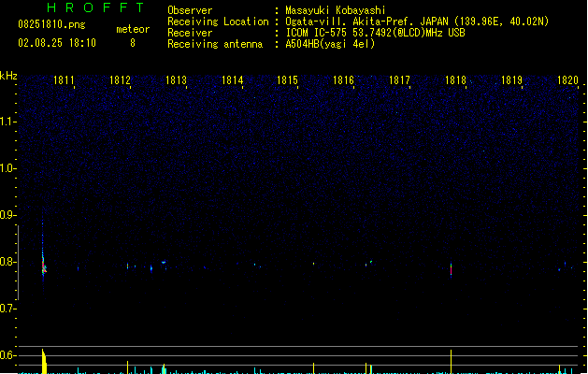Click the 1813 time marker
The image size is (588, 374).
point(176,80)
